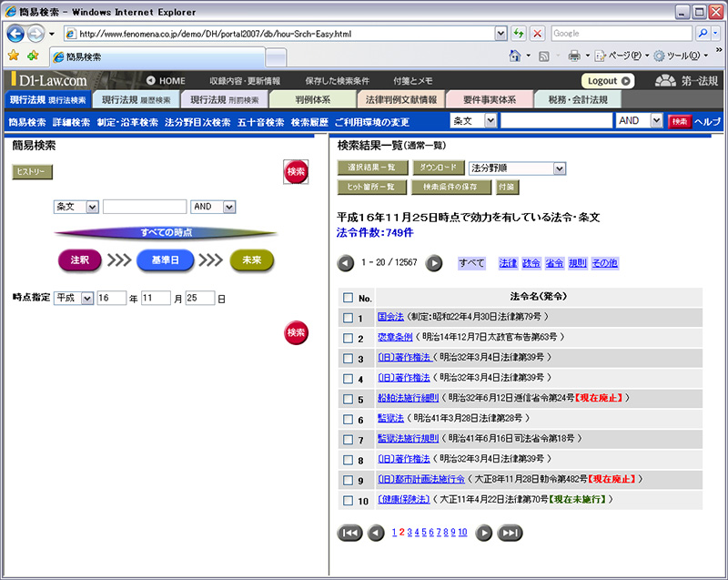The width and height of the screenshot is (728, 580).
Task: Click the browser refresh icon
Action: coord(519,34)
